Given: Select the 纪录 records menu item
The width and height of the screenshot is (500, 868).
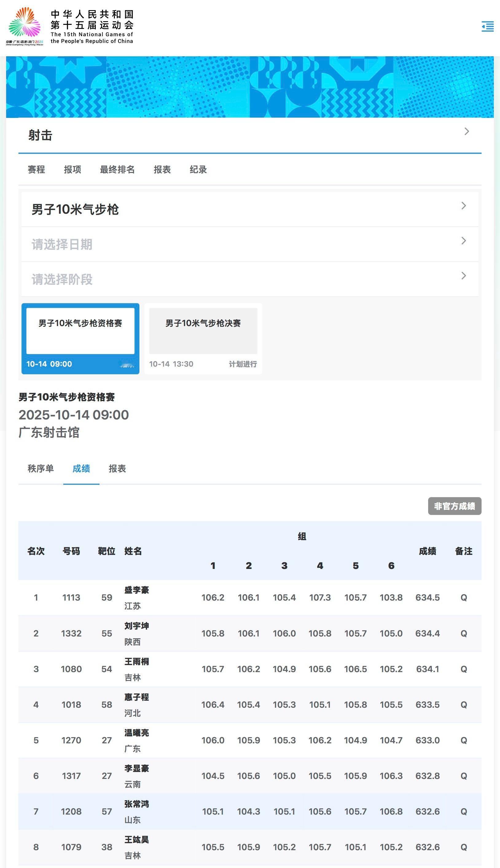Looking at the screenshot, I should click(x=198, y=169).
